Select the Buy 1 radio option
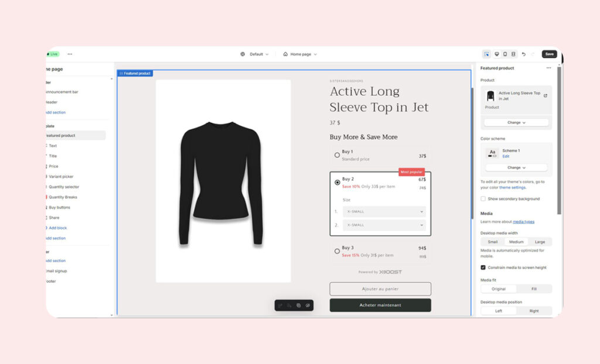The image size is (600, 364). [x=337, y=155]
